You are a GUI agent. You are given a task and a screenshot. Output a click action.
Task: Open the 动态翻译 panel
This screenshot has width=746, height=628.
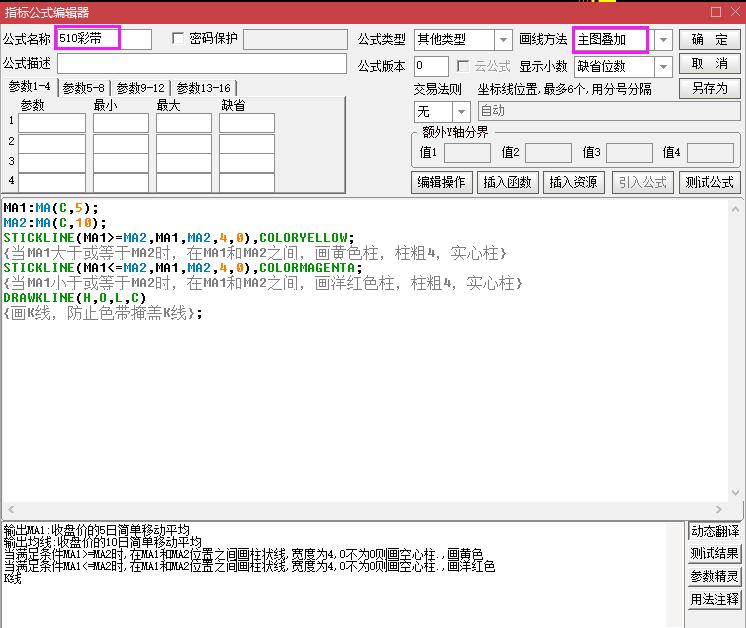714,531
